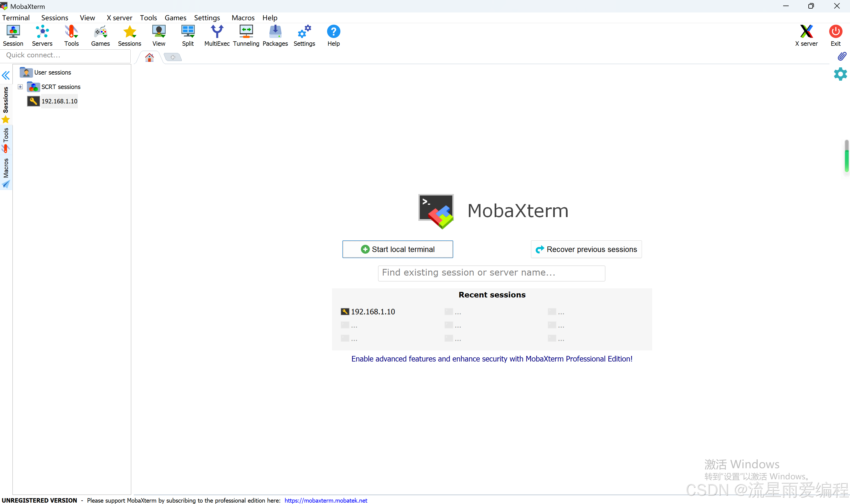Click the MultiExec toolbar icon

(217, 35)
